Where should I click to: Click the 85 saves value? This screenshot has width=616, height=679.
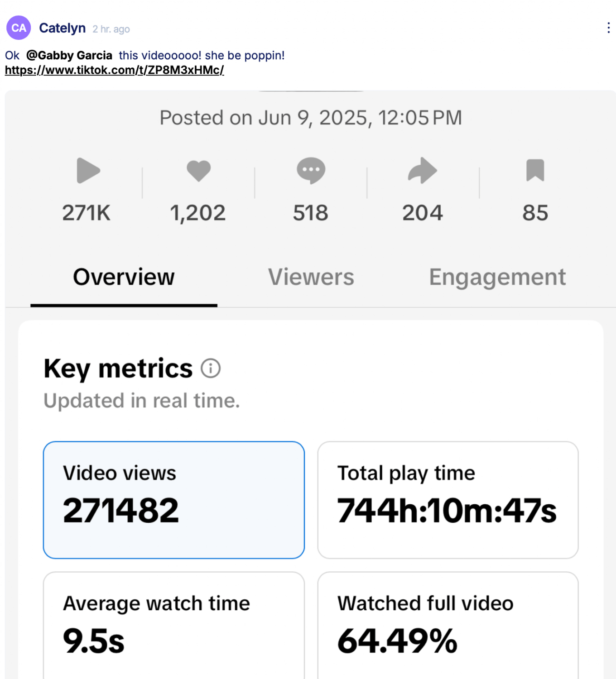click(x=535, y=213)
